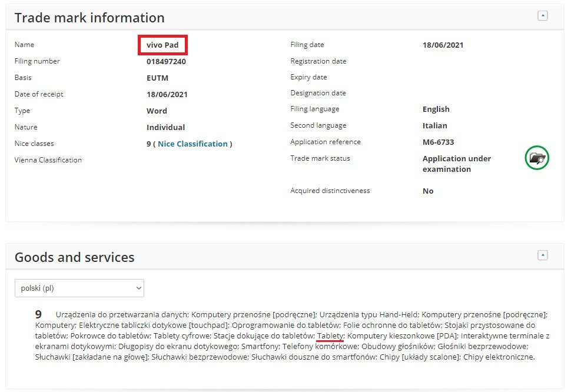Click the Acquired distinctiveness label
This screenshot has height=392, width=571.
[330, 190]
